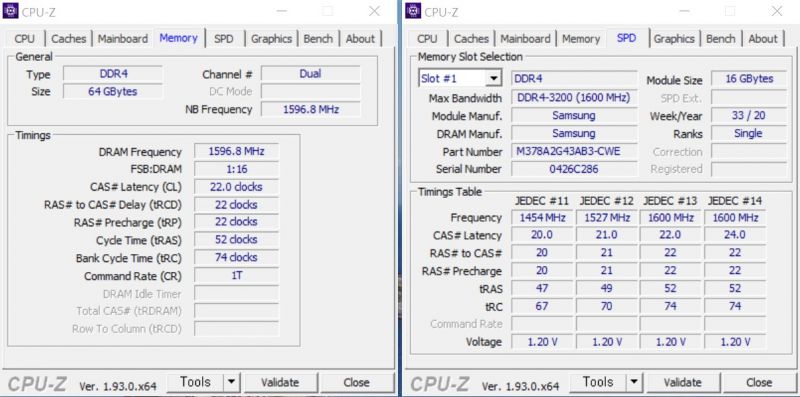Viewport: 800px width, 397px height.
Task: Open the Caches tab in left window
Action: coord(68,39)
